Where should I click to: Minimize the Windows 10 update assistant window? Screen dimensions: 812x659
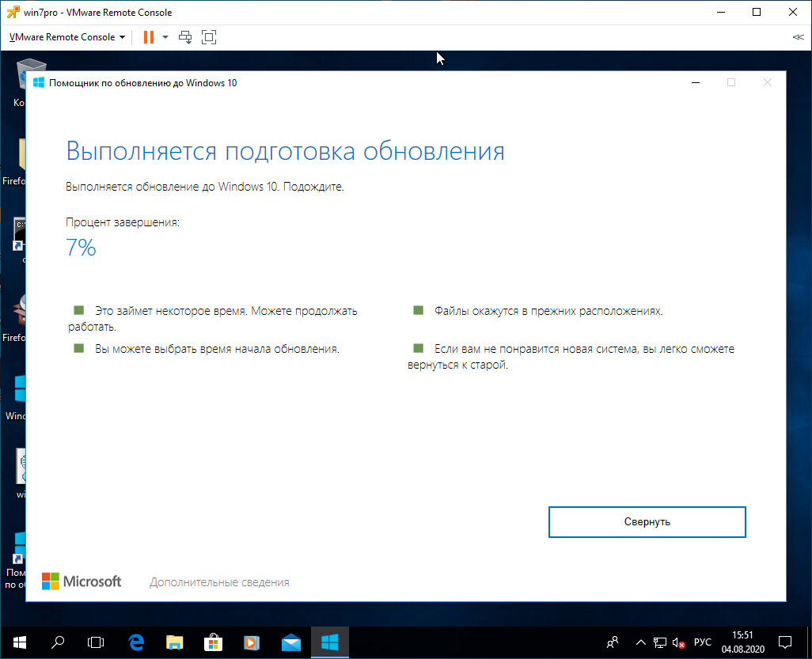(696, 83)
